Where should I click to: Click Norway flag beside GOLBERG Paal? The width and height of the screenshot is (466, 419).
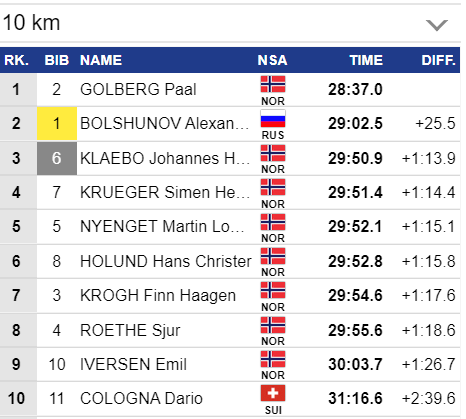(273, 84)
